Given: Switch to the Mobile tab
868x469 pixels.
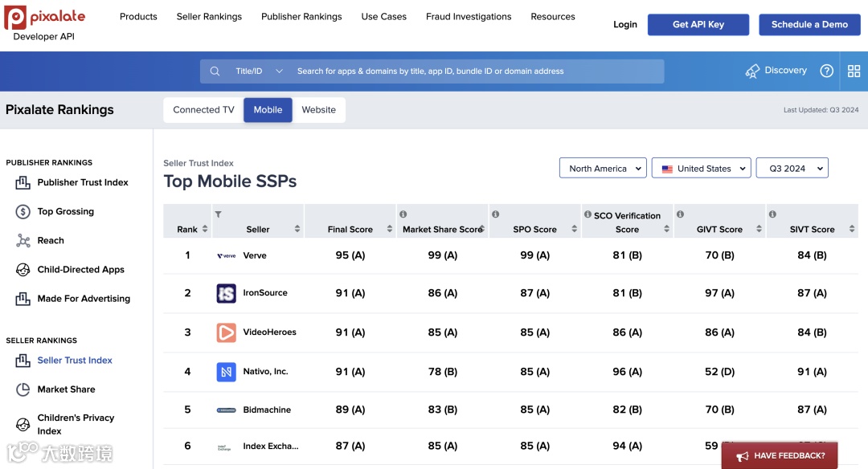Looking at the screenshot, I should click(268, 109).
